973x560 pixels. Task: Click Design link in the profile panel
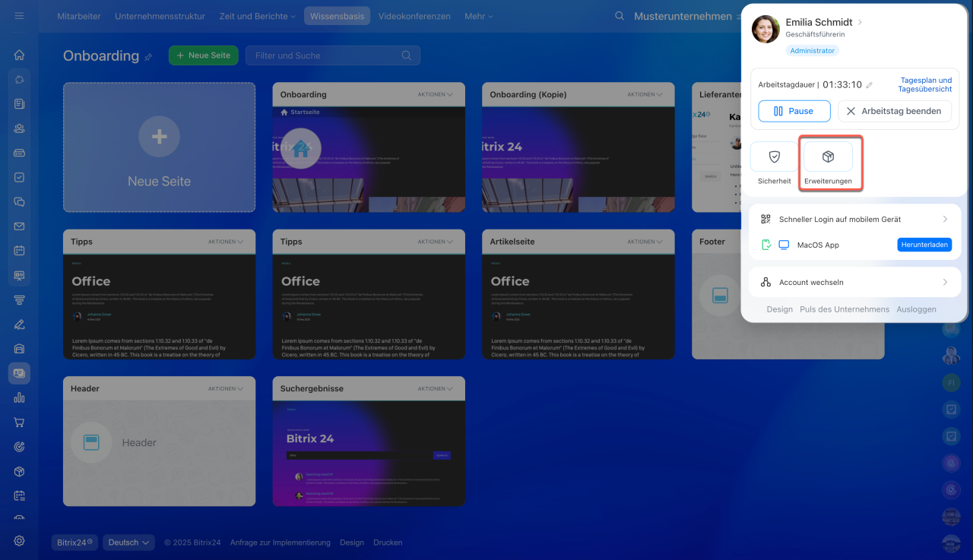tap(779, 309)
